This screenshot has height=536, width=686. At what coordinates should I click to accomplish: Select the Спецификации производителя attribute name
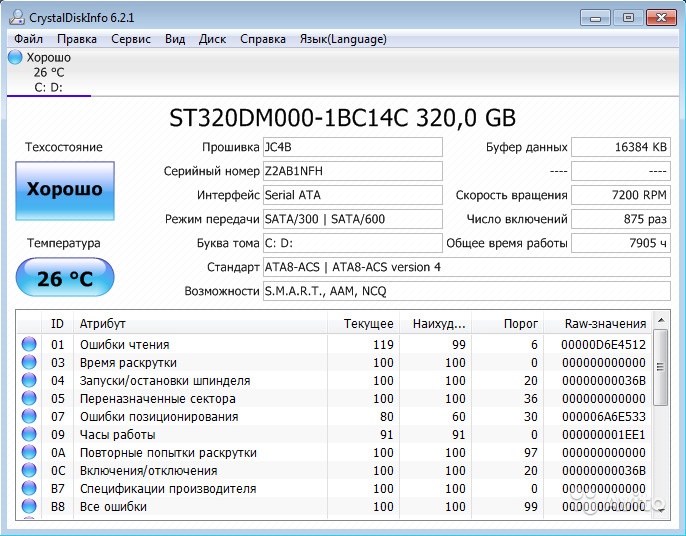pos(168,489)
